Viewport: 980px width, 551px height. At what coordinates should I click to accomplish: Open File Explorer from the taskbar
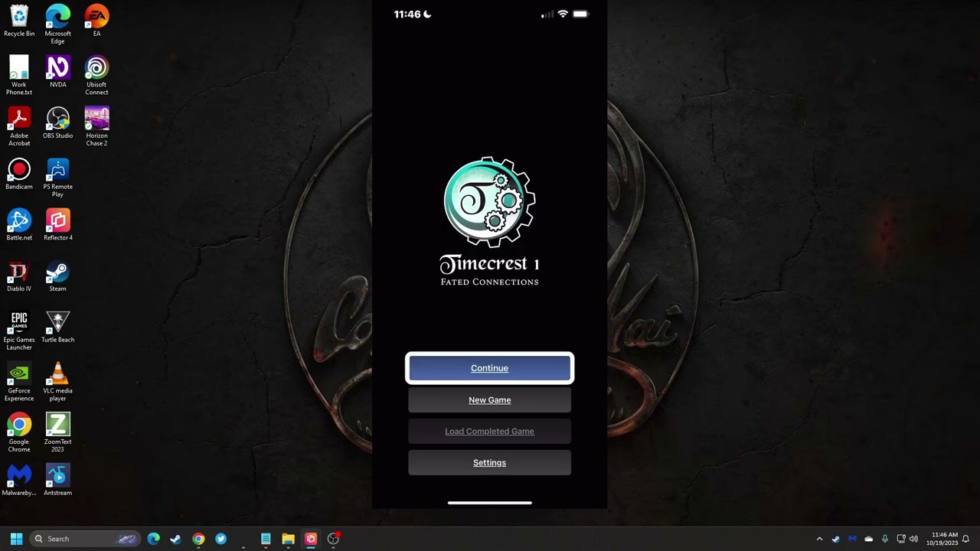(x=288, y=539)
